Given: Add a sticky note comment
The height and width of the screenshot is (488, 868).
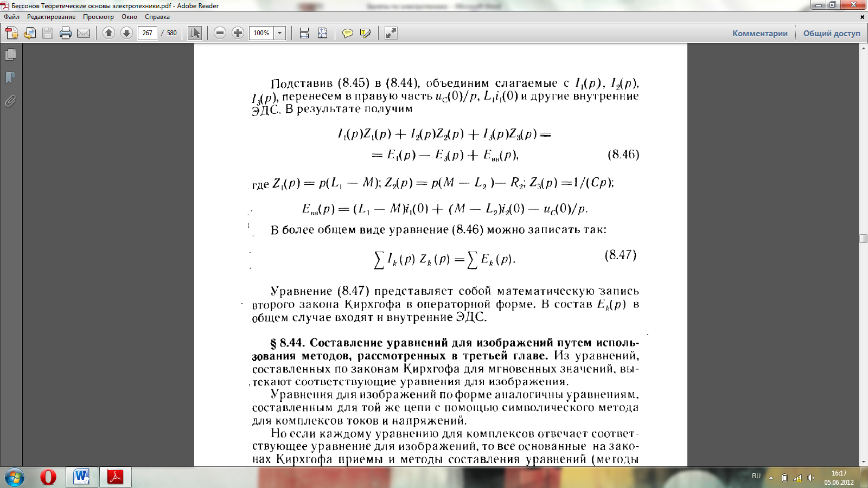Looking at the screenshot, I should 348,33.
